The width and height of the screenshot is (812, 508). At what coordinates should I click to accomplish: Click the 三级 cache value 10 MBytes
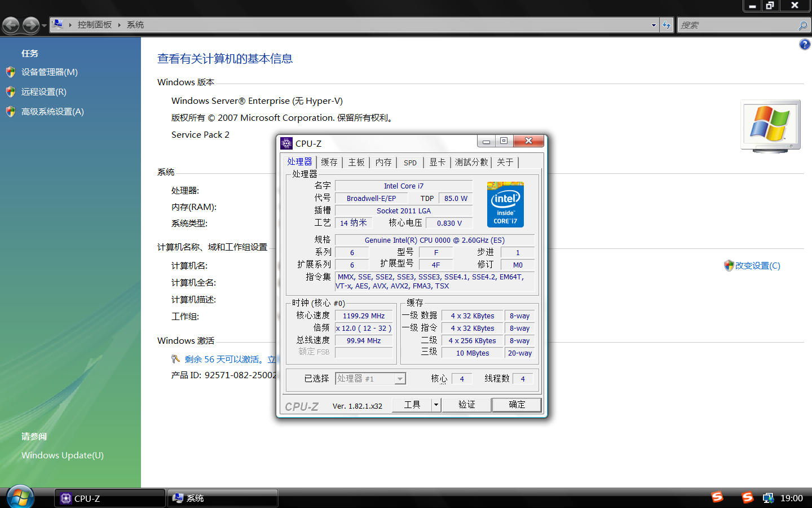473,353
